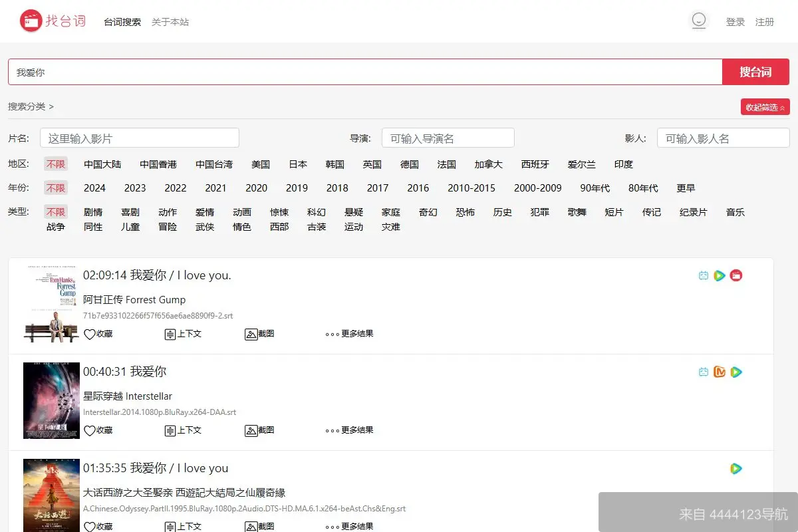Filter year by 2024
798x532 pixels.
coord(94,188)
